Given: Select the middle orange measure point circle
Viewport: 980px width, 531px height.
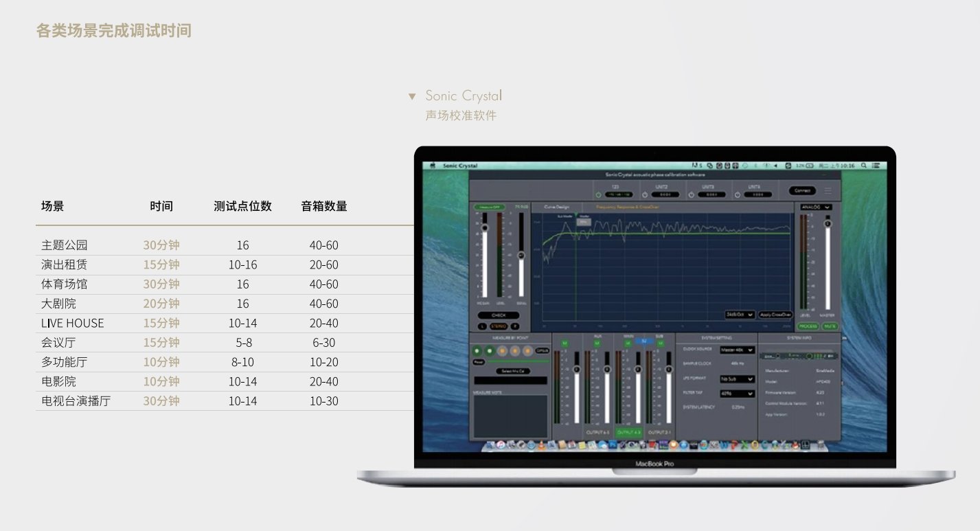Looking at the screenshot, I should 515,350.
